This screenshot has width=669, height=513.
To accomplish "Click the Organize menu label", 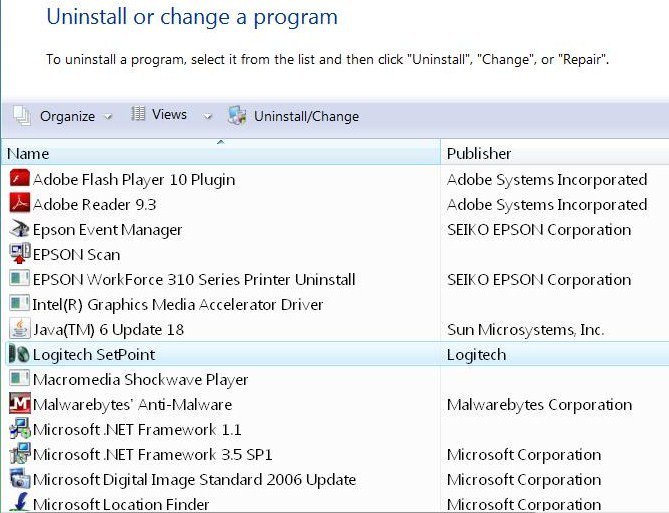I will (x=67, y=116).
